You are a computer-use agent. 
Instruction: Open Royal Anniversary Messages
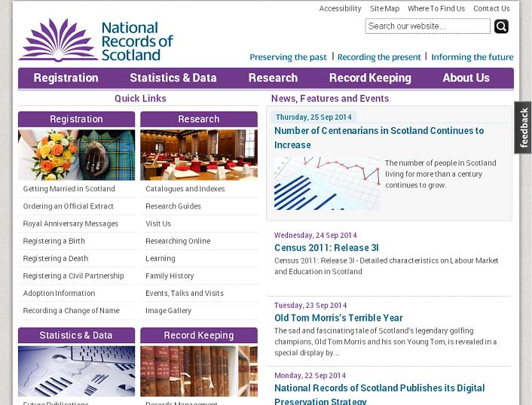click(71, 224)
